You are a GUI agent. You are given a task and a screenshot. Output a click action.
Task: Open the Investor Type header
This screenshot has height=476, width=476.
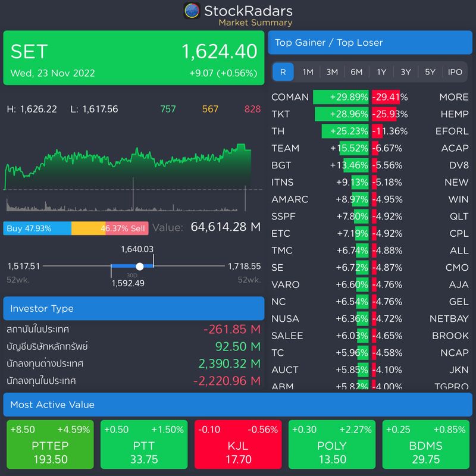click(133, 308)
